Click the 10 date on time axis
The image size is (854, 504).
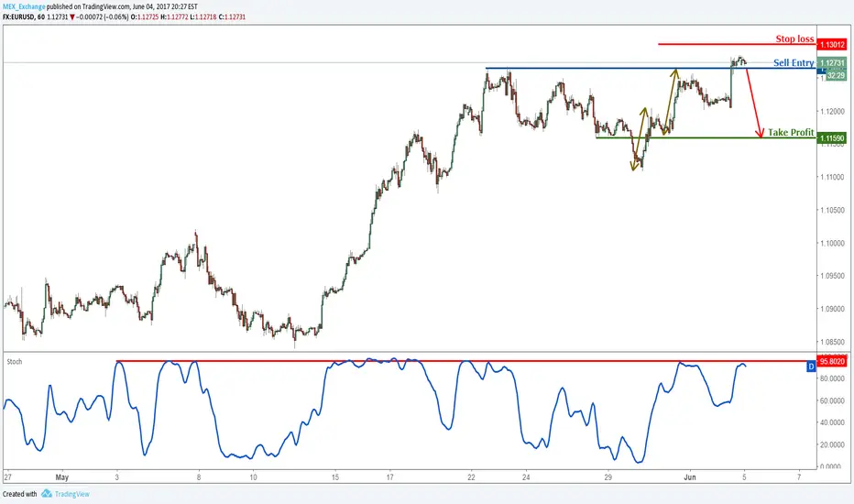pos(253,477)
